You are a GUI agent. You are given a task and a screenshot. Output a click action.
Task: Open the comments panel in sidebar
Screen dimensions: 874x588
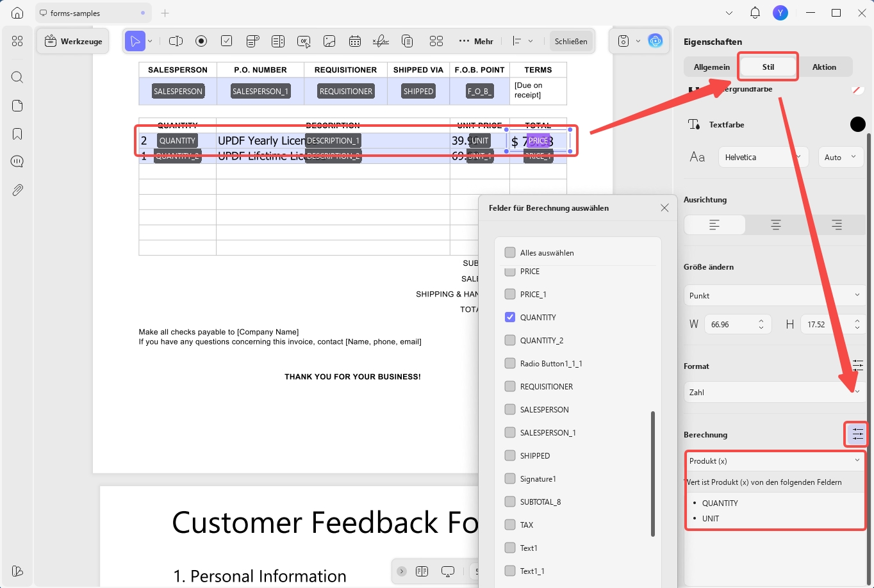click(17, 161)
